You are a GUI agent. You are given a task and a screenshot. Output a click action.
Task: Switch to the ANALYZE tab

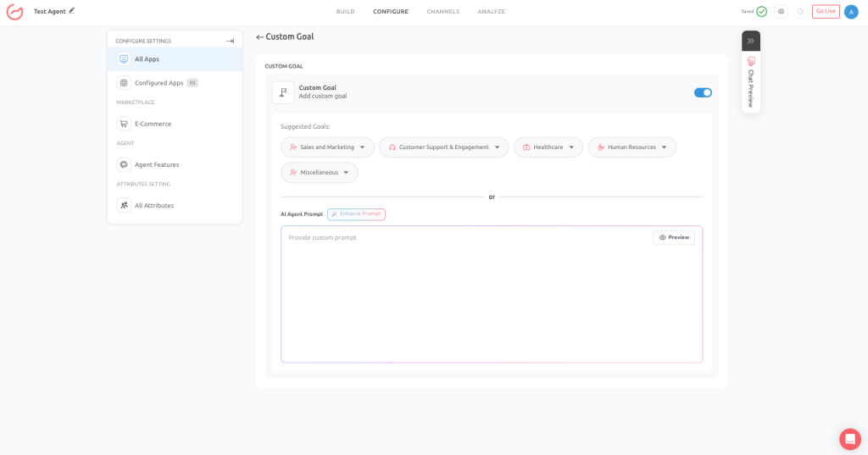[492, 12]
